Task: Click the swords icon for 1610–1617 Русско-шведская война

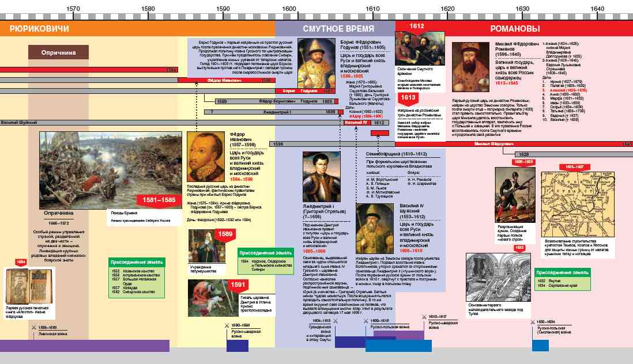Action: (424, 317)
